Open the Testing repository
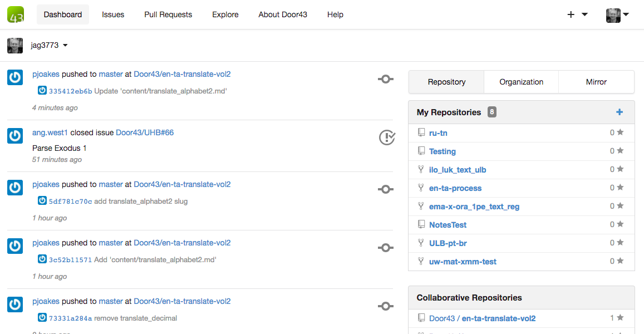The image size is (644, 334). point(443,151)
